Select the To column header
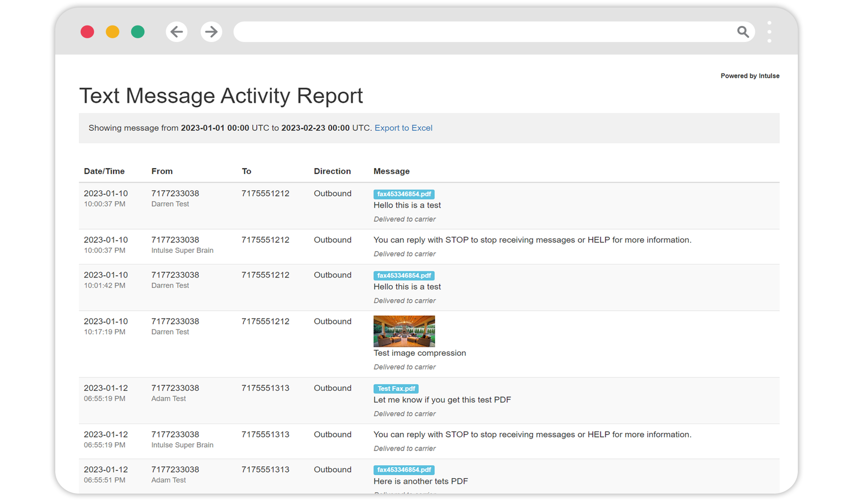Viewport: 854px width, 504px height. 246,171
